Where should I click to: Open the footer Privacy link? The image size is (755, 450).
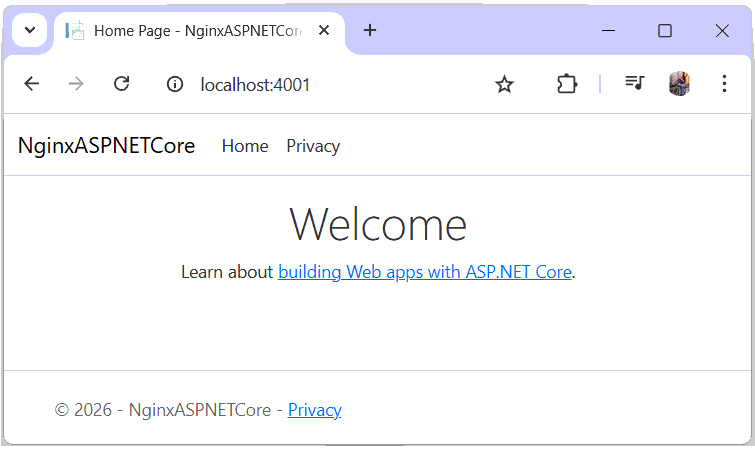coord(315,410)
